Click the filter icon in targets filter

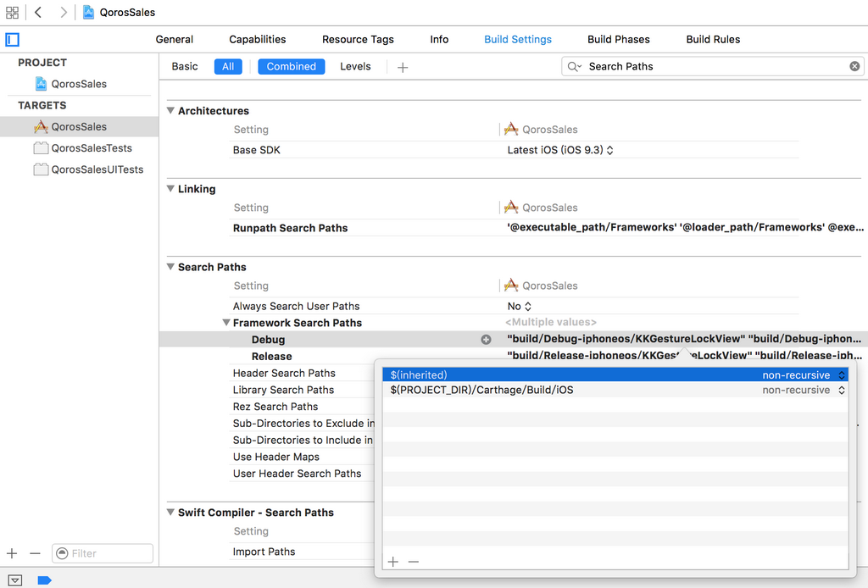(x=62, y=553)
